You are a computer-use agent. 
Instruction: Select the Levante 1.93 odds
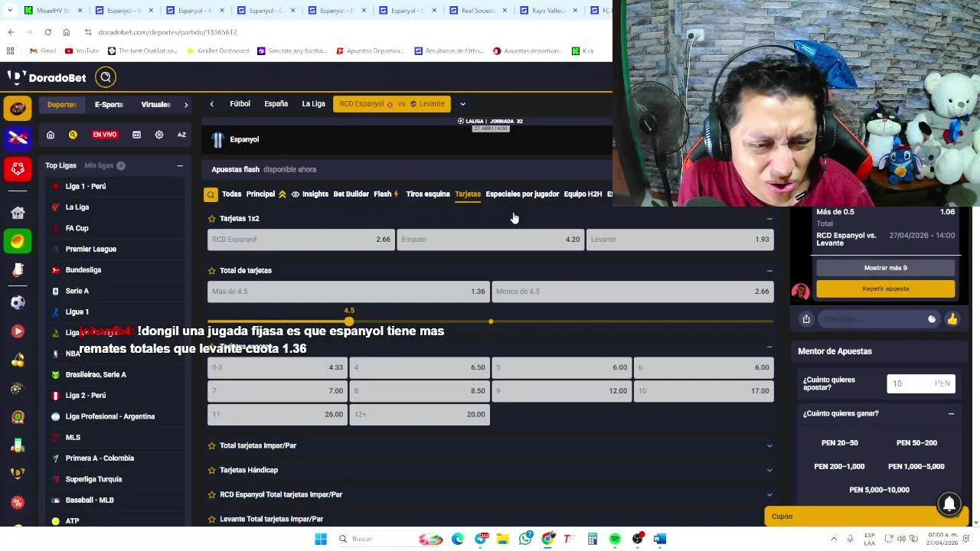pos(680,240)
